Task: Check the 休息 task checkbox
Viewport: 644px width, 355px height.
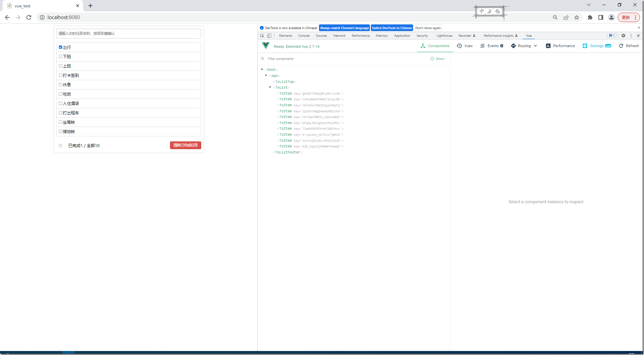Action: coord(61,85)
